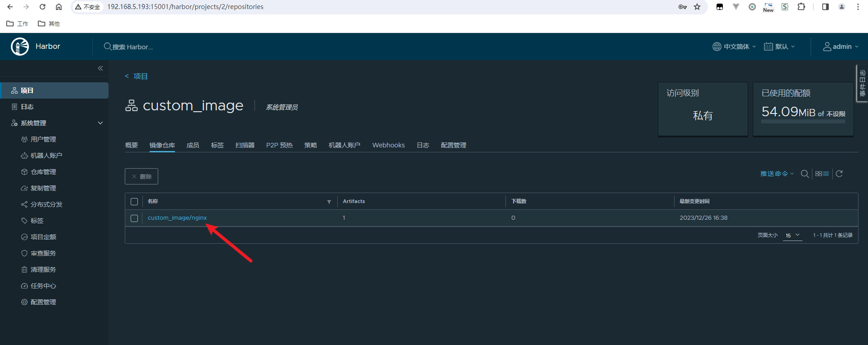Click the search magnifier in repository toolbar
The height and width of the screenshot is (345, 868).
tap(805, 174)
